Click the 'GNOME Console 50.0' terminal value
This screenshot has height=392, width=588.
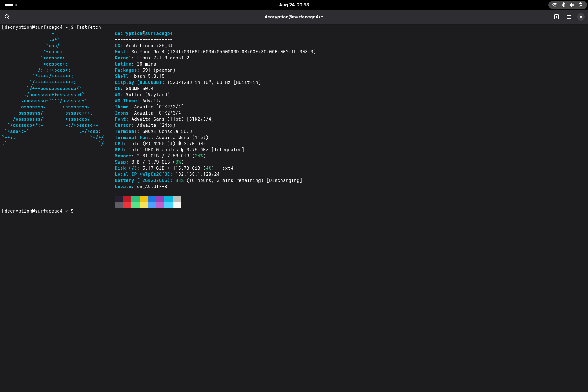(x=167, y=131)
